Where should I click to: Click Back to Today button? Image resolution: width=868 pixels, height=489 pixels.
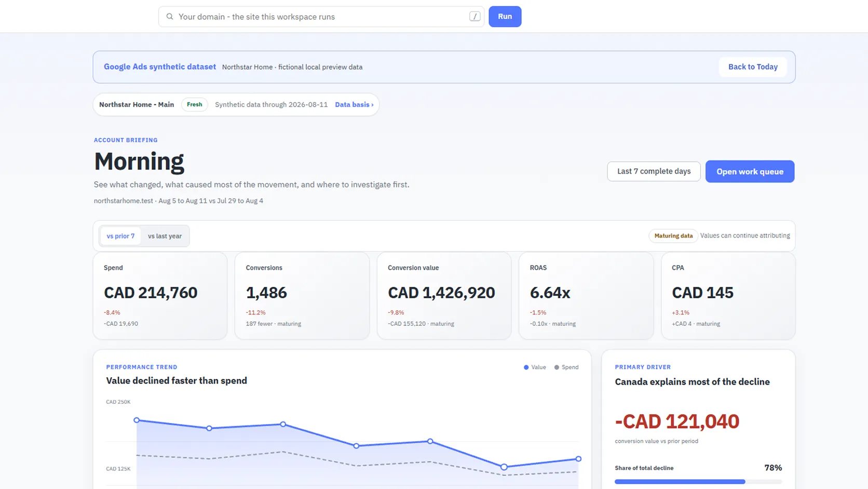[753, 67]
